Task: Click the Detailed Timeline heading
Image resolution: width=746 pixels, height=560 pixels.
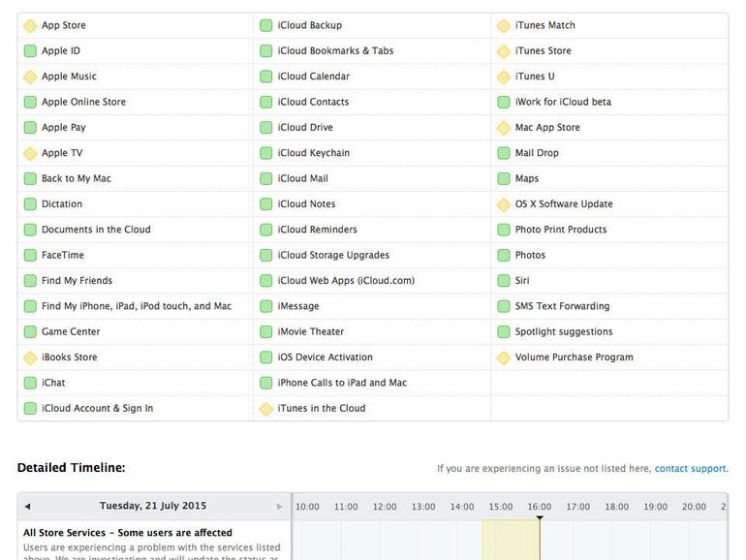Action: (72, 468)
